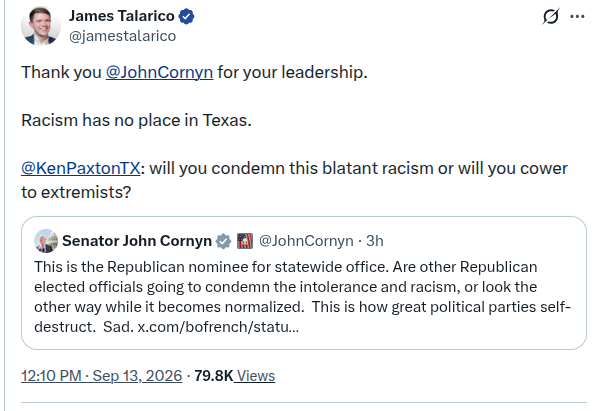Open the x.com/bofrench/statu... link
Viewport: 599px width, 411px height.
218,327
